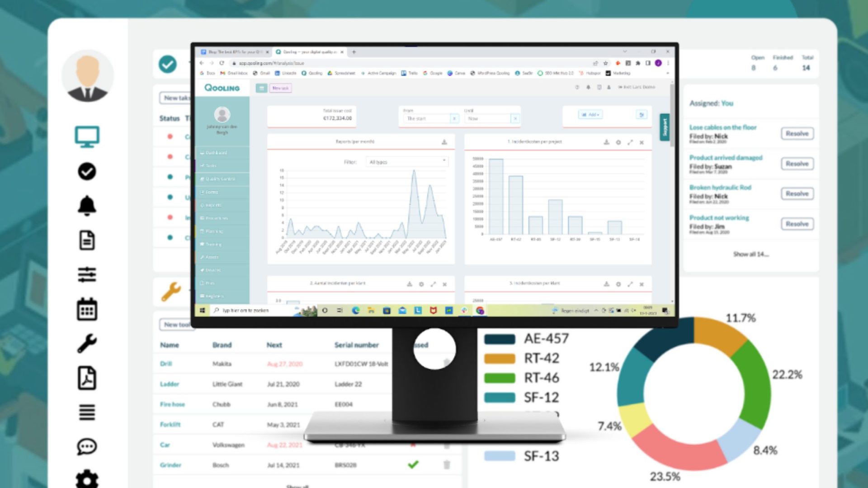Resolve the Product arrived damaged issue
The width and height of the screenshot is (868, 488).
[797, 164]
